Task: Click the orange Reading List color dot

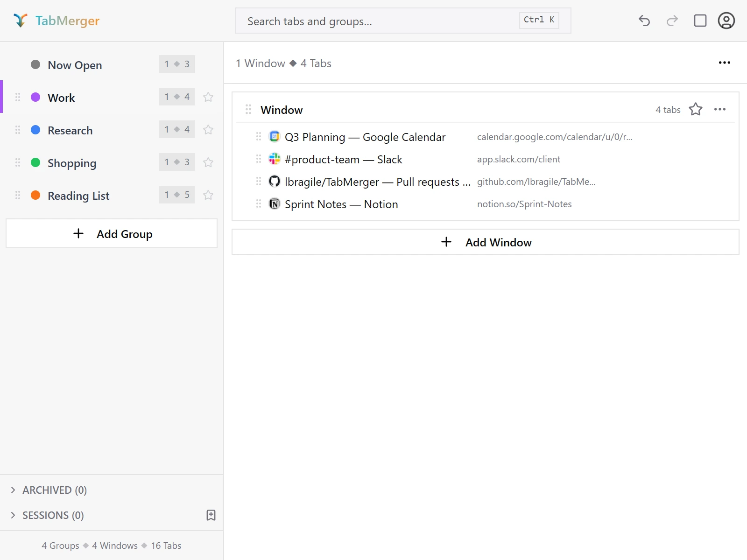Action: tap(35, 195)
